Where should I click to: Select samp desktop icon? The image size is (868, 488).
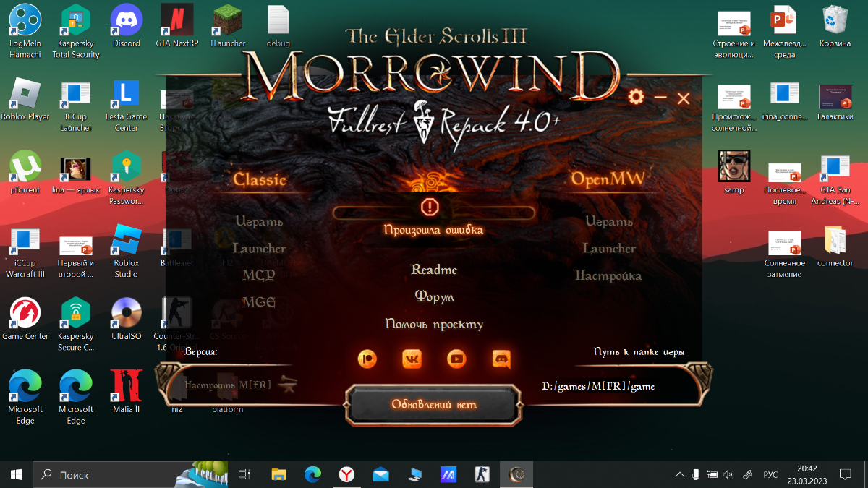(734, 172)
